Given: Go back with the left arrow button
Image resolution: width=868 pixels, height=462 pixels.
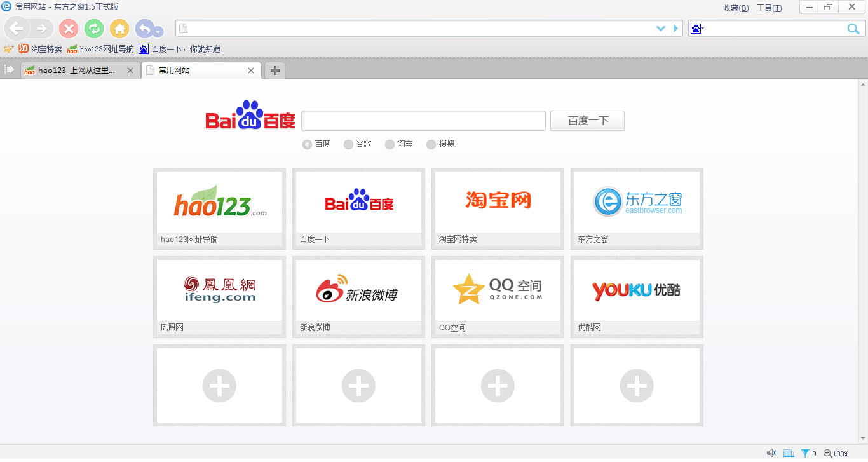Looking at the screenshot, I should point(17,29).
